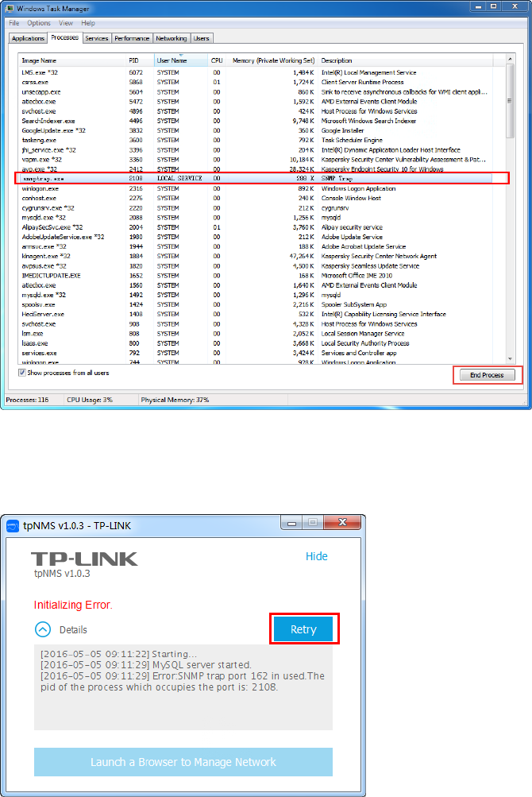
Task: Select the LMS.exe *32 process
Action: (256, 72)
